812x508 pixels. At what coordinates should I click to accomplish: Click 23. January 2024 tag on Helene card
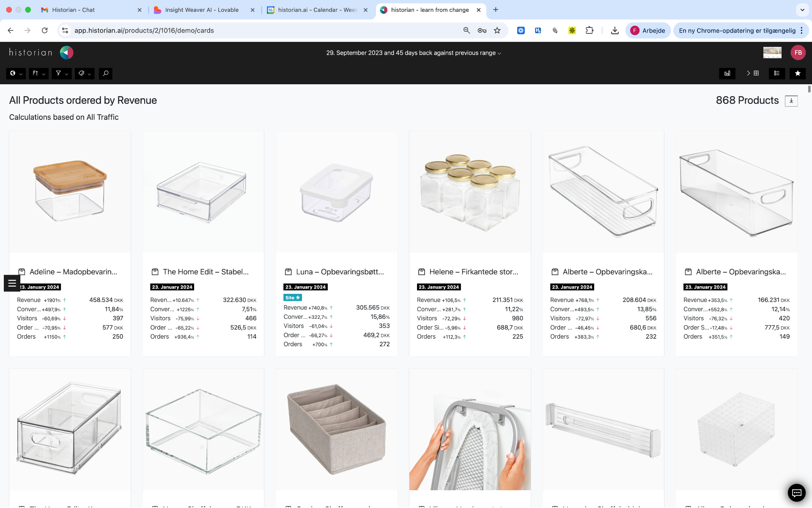click(x=439, y=287)
